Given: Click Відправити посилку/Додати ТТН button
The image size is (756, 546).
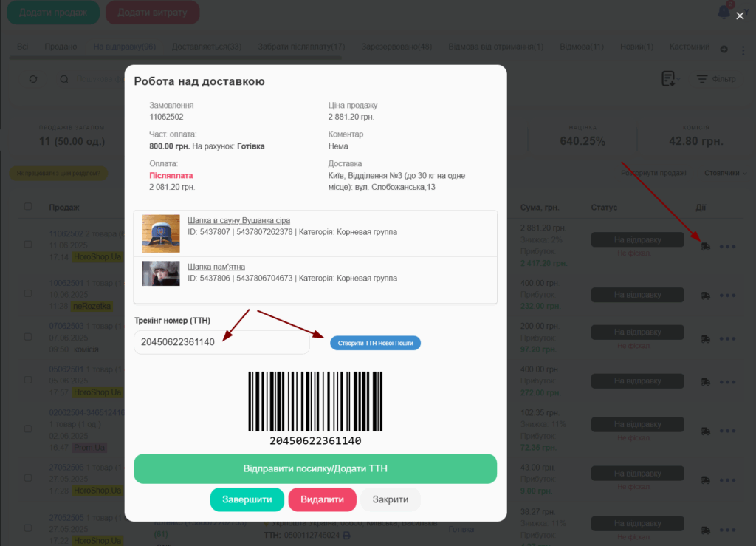Looking at the screenshot, I should click(315, 469).
